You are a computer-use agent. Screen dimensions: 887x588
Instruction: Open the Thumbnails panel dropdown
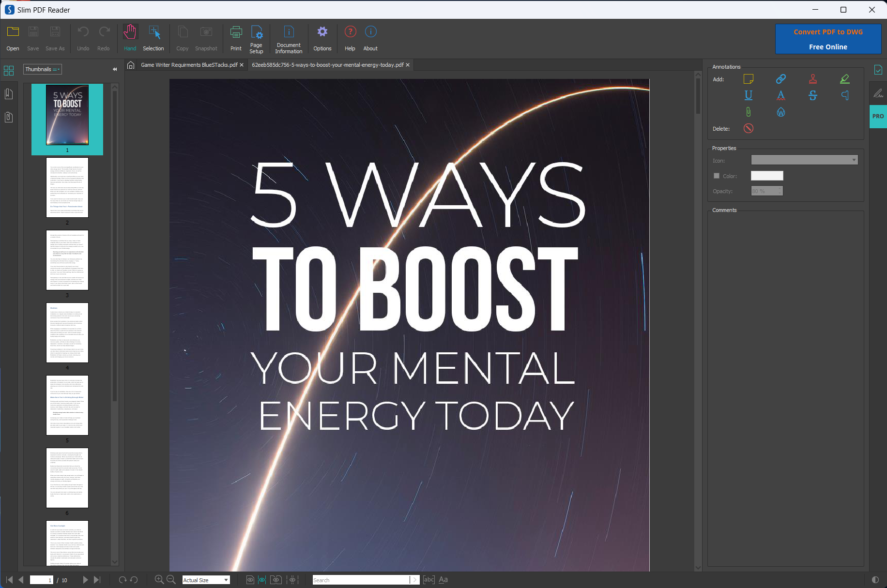click(43, 69)
